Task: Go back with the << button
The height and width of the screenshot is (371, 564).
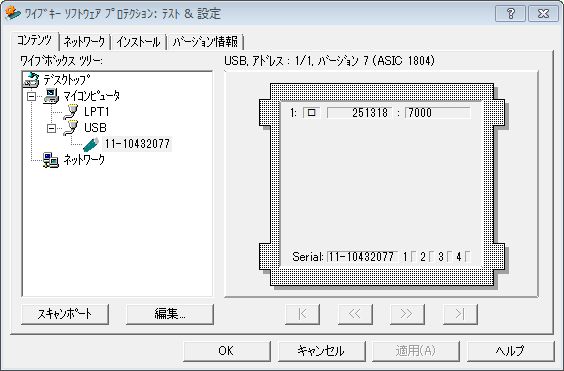Action: 355,314
